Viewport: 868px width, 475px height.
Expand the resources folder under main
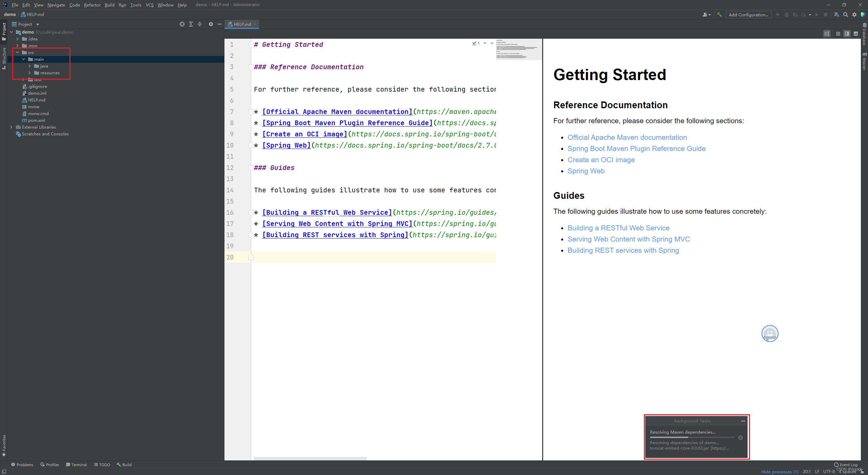30,73
